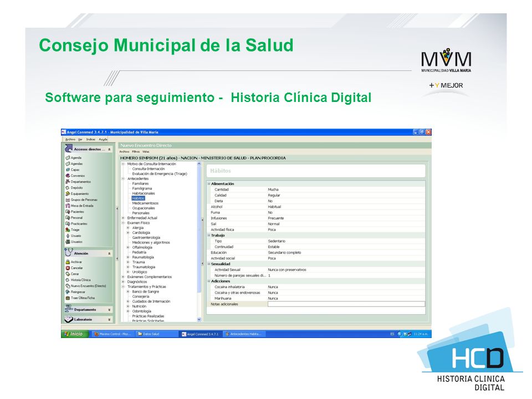Collapse the Trabajo property group
The height and width of the screenshot is (399, 532).
pyautogui.click(x=209, y=235)
